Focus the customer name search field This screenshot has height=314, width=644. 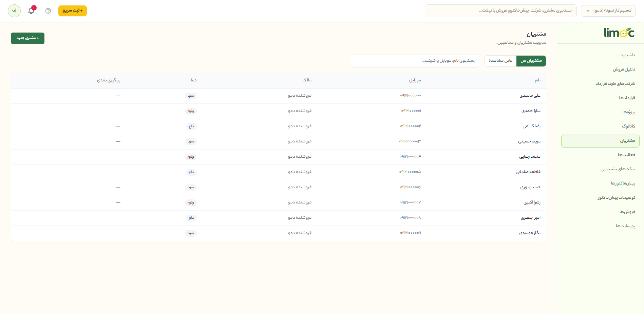point(415,61)
